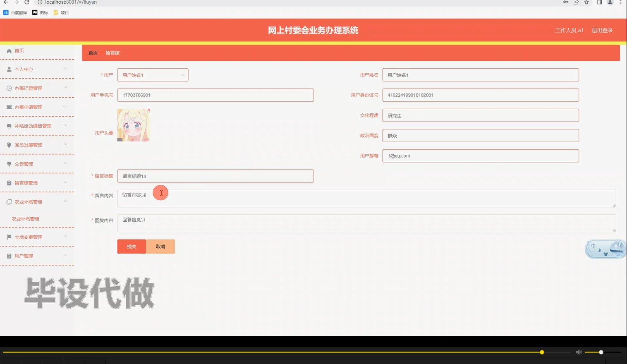
Task: Select the home icon beside 首页
Action: click(x=9, y=50)
